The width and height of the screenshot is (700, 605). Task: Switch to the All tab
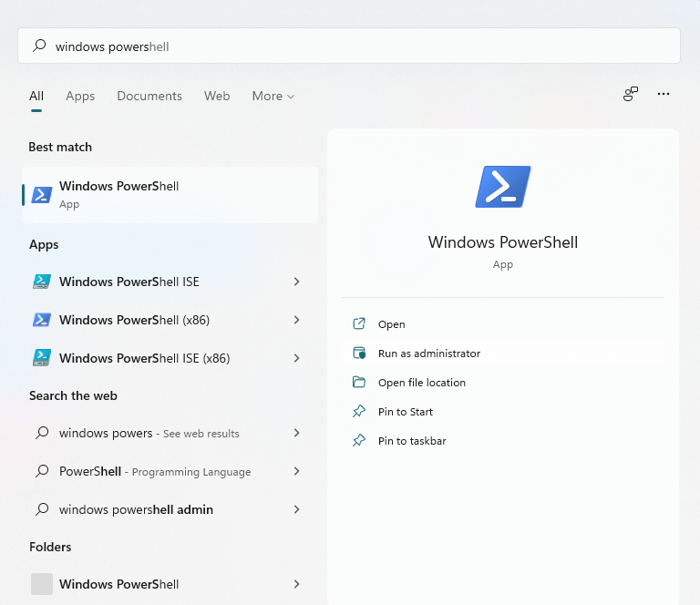tap(36, 96)
